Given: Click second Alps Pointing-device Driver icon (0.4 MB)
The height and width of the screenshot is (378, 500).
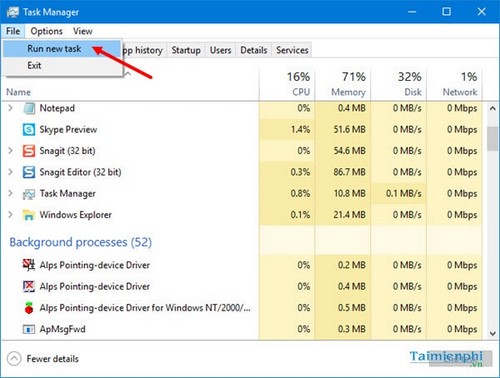Looking at the screenshot, I should [x=29, y=286].
